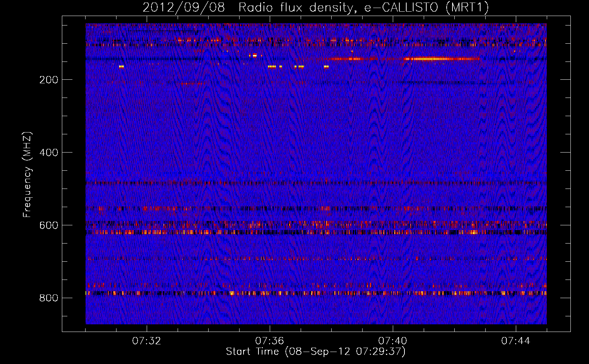Click the 07:40 time tick label
This screenshot has height=364, width=589.
393,341
